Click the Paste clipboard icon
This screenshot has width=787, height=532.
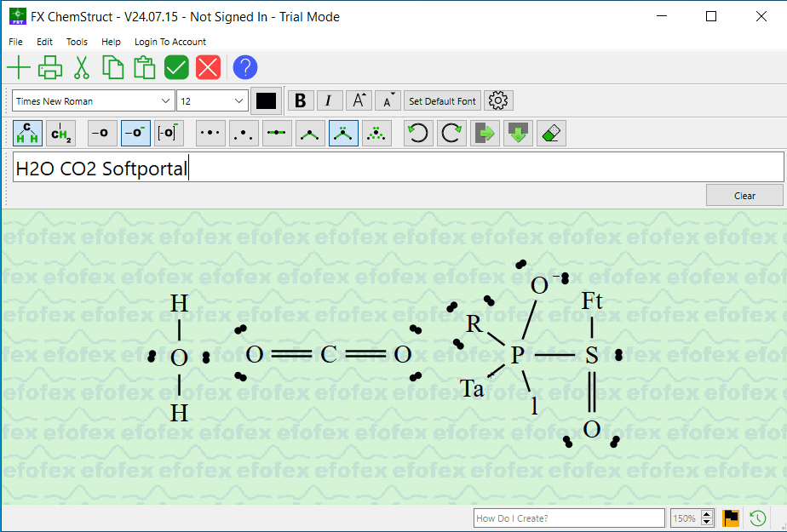(x=145, y=68)
